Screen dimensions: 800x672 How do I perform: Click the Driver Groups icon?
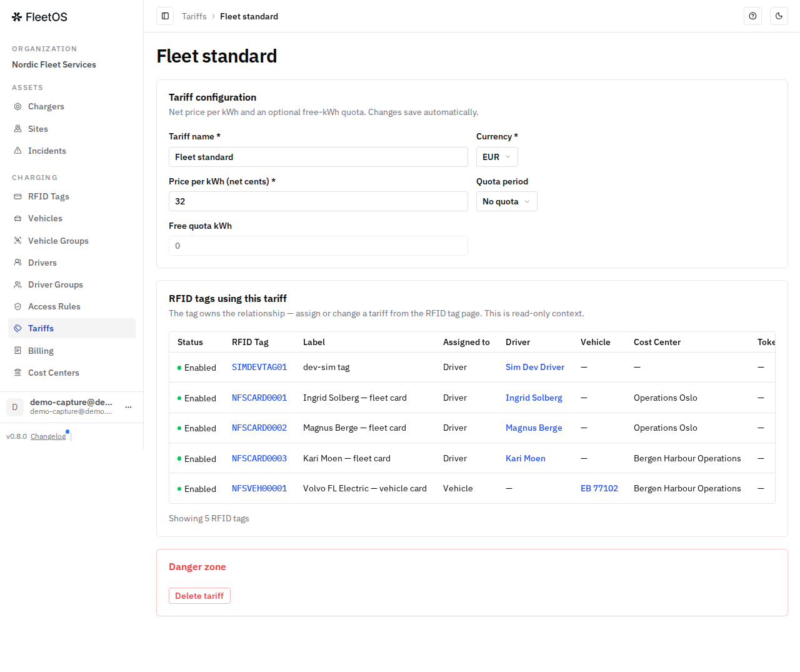(x=18, y=284)
